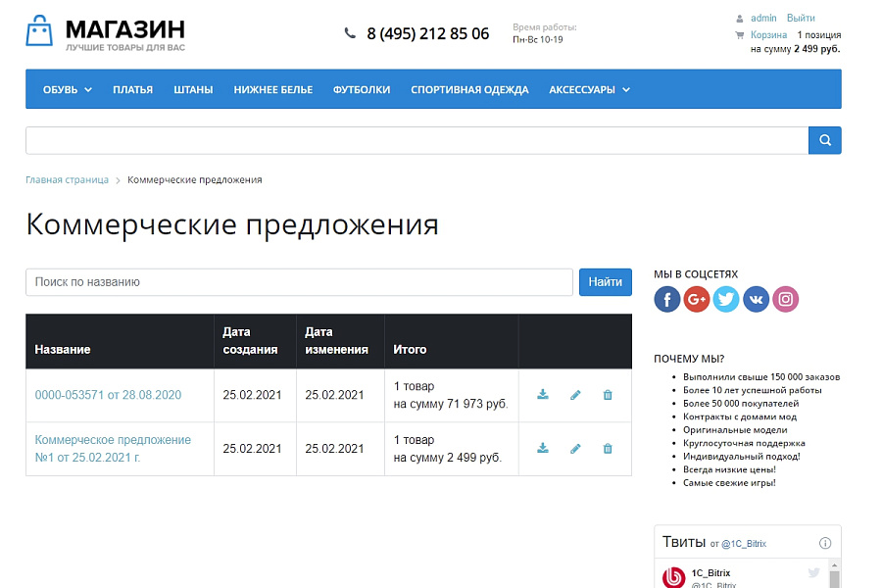Expand the ОБУВЬ category dropdown

click(66, 88)
